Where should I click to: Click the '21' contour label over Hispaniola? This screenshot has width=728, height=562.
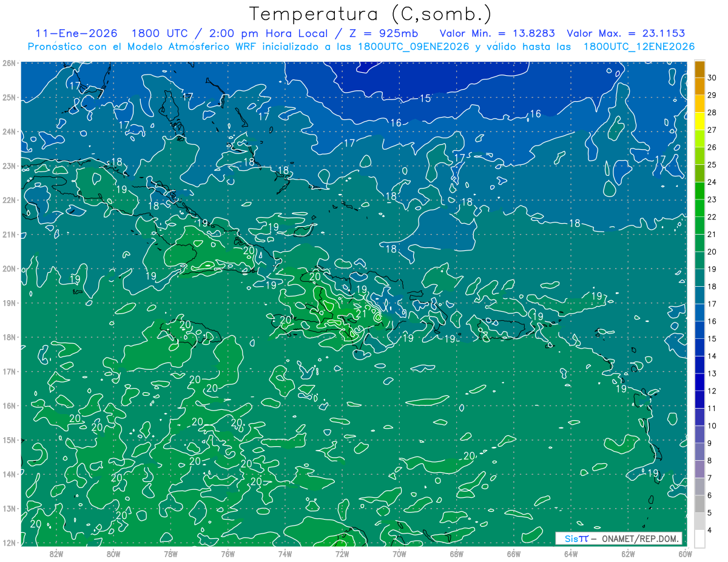[360, 313]
